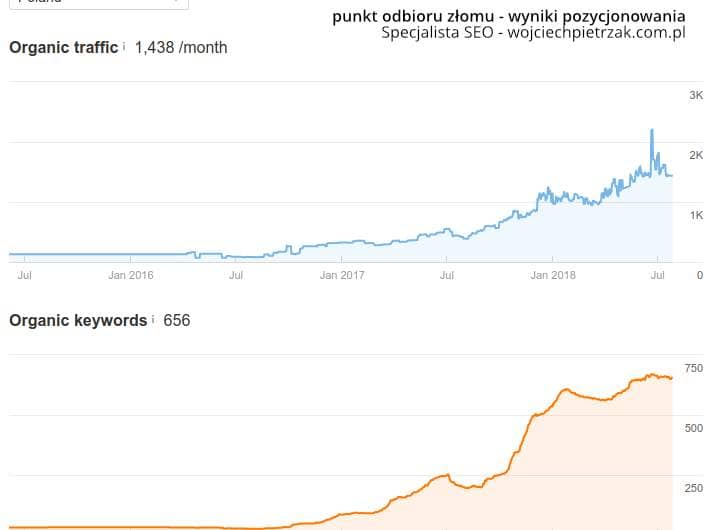The height and width of the screenshot is (530, 720).
Task: Click the 500 label on keywords axis
Action: pyautogui.click(x=694, y=428)
